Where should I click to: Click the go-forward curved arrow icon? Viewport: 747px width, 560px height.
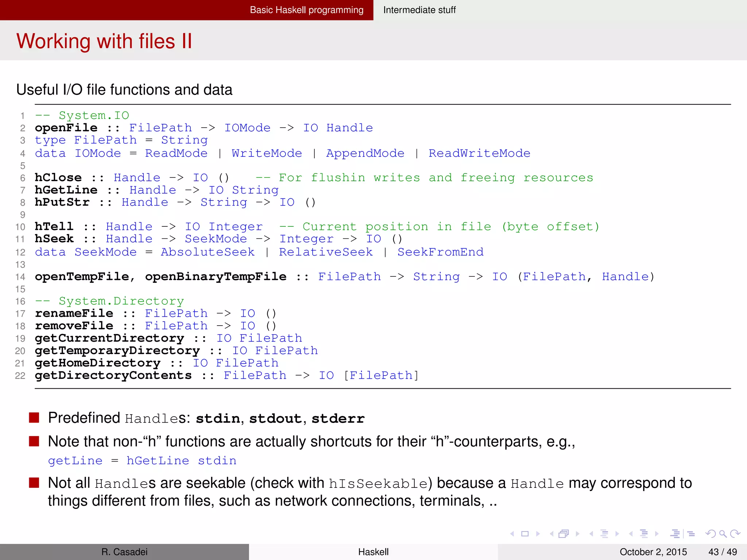pos(735,534)
